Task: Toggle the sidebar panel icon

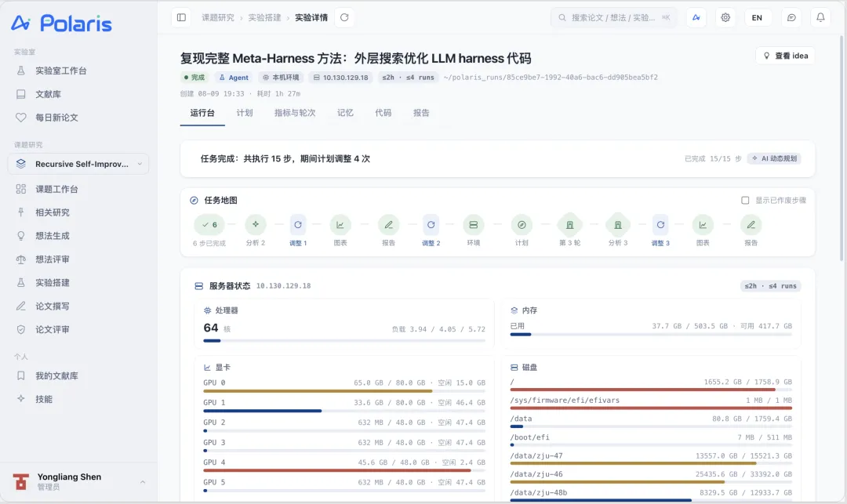Action: [x=181, y=18]
